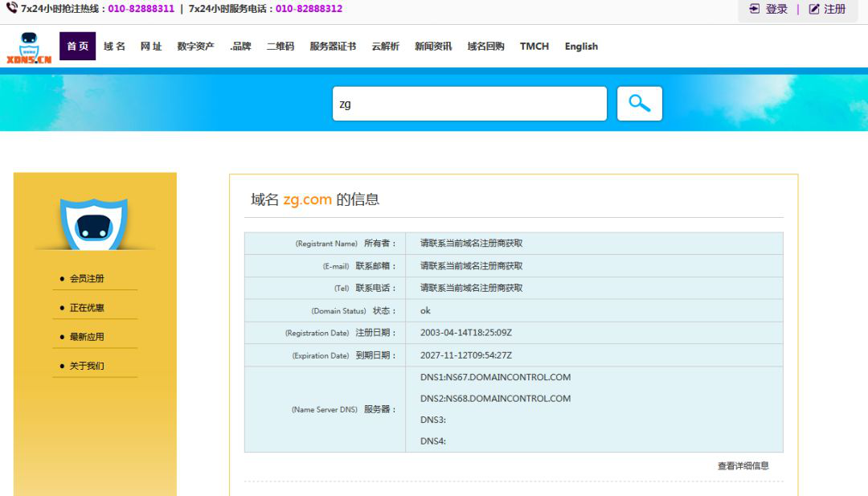The height and width of the screenshot is (496, 868).
Task: Click the domain search field containing zg
Action: [x=469, y=104]
